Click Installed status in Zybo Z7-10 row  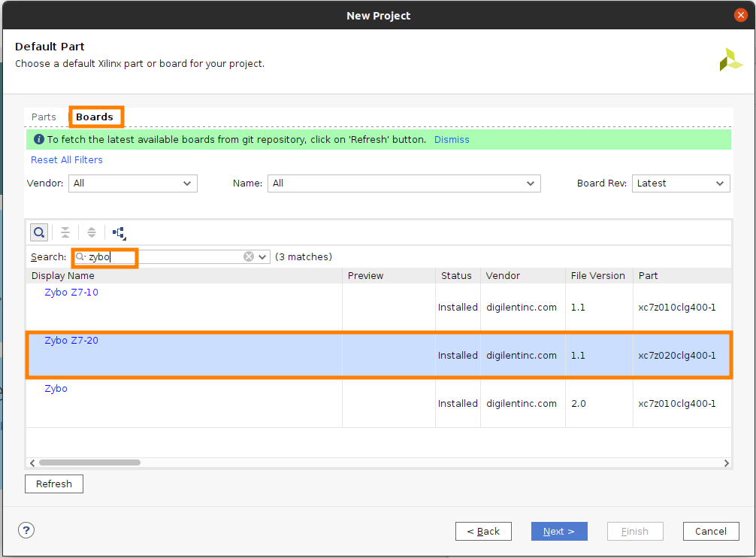[458, 308]
